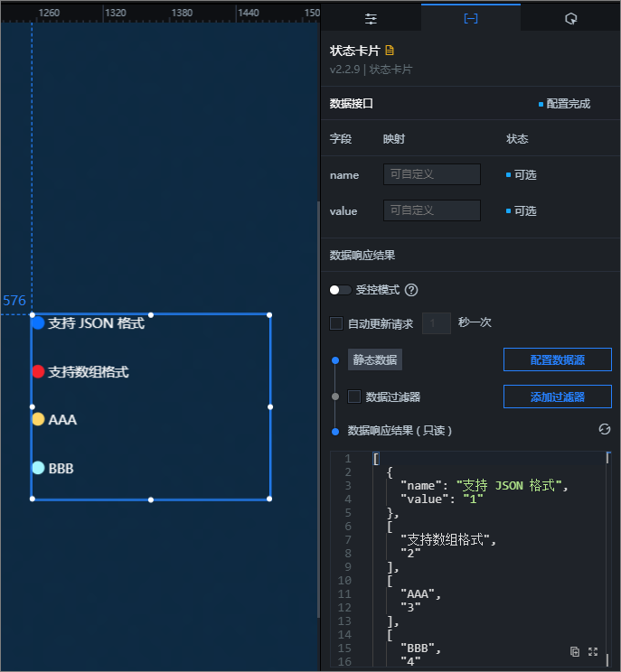Click the value field mapping input
Viewport: 621px width, 672px height.
tap(432, 210)
